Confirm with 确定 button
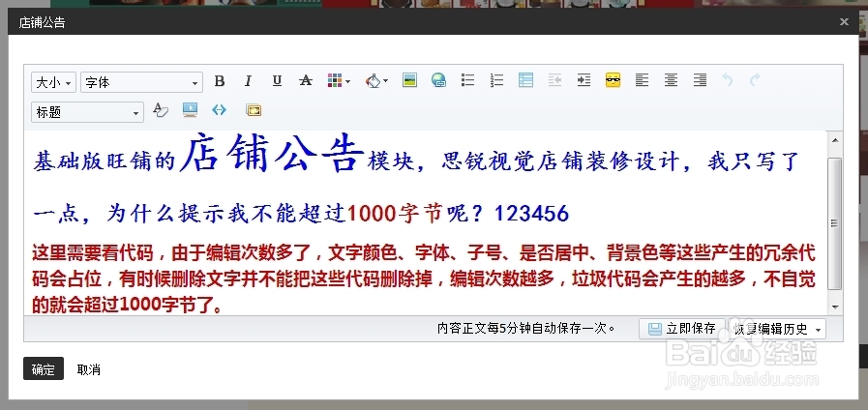Viewport: 868px width, 410px height. pos(44,369)
